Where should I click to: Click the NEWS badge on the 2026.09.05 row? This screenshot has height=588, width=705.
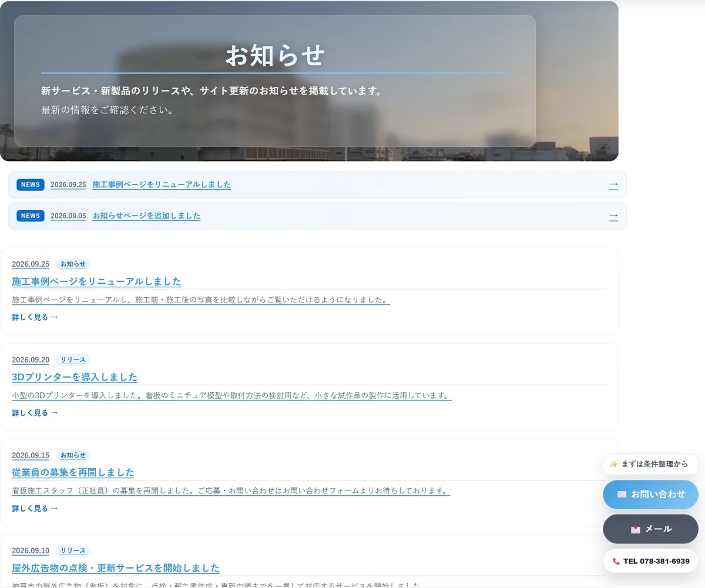(31, 216)
